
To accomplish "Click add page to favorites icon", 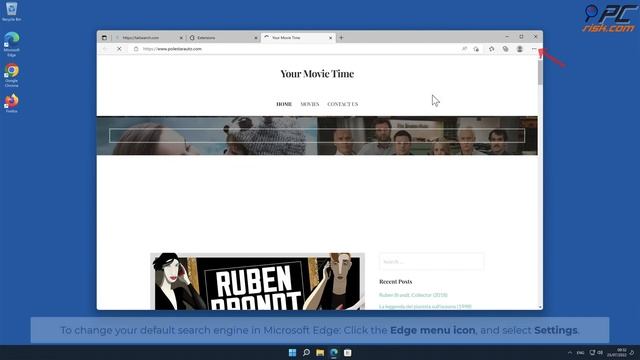I will coord(476,49).
